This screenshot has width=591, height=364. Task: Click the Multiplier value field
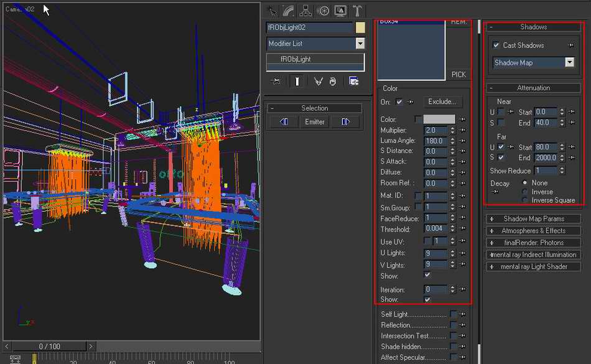(435, 131)
